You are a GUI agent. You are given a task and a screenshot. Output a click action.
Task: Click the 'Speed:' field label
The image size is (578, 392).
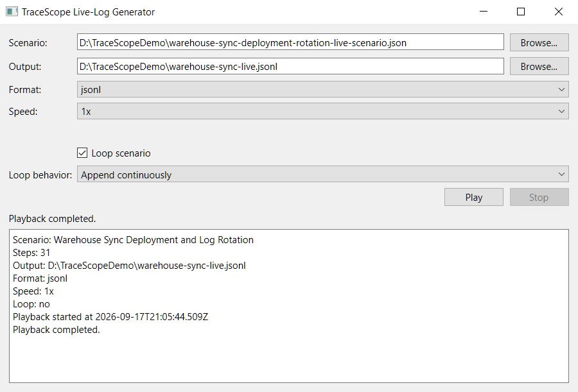tap(23, 111)
